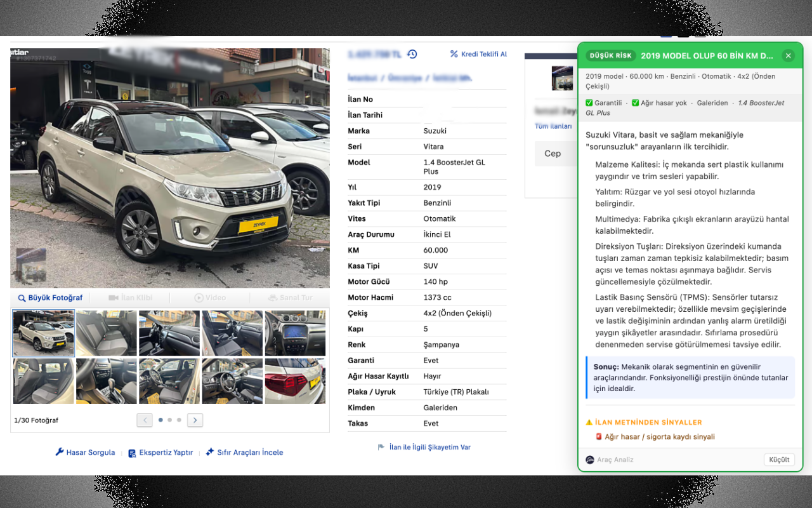812x508 pixels.
Task: Click the video camera icon of İlan Klibi
Action: pyautogui.click(x=114, y=298)
